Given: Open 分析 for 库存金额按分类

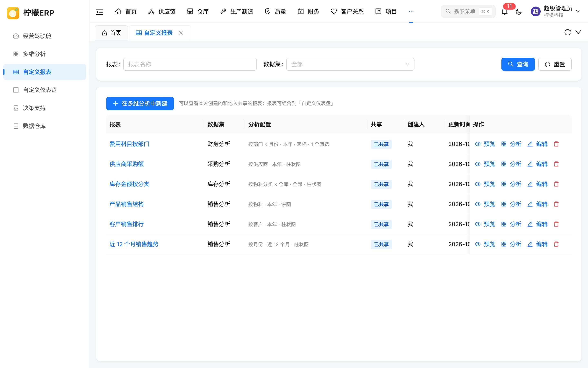Looking at the screenshot, I should (511, 184).
